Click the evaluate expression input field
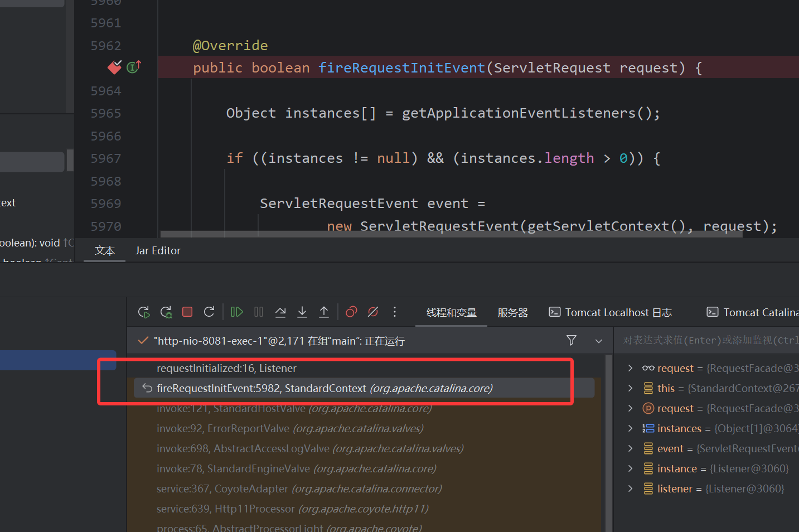Viewport: 799px width, 532px height. [x=708, y=341]
